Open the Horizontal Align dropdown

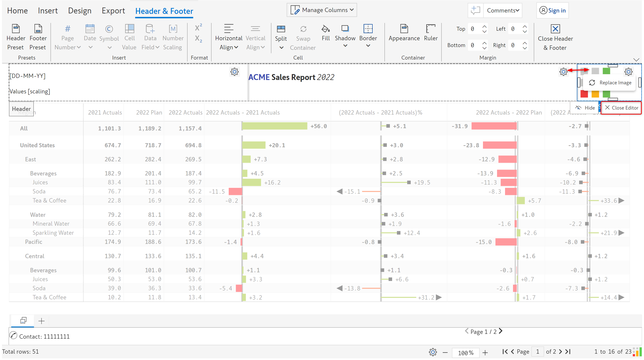(x=228, y=47)
